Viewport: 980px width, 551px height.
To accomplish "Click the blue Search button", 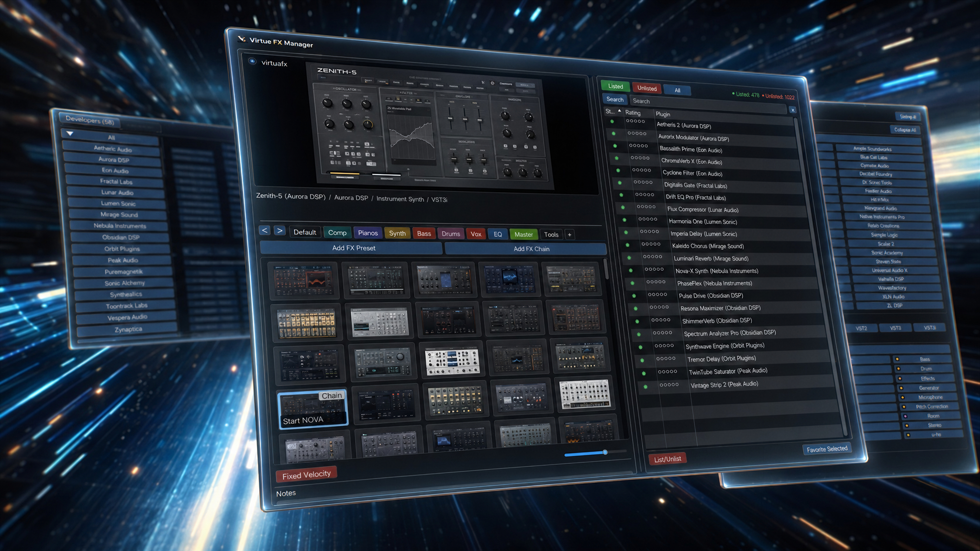I will coord(615,99).
